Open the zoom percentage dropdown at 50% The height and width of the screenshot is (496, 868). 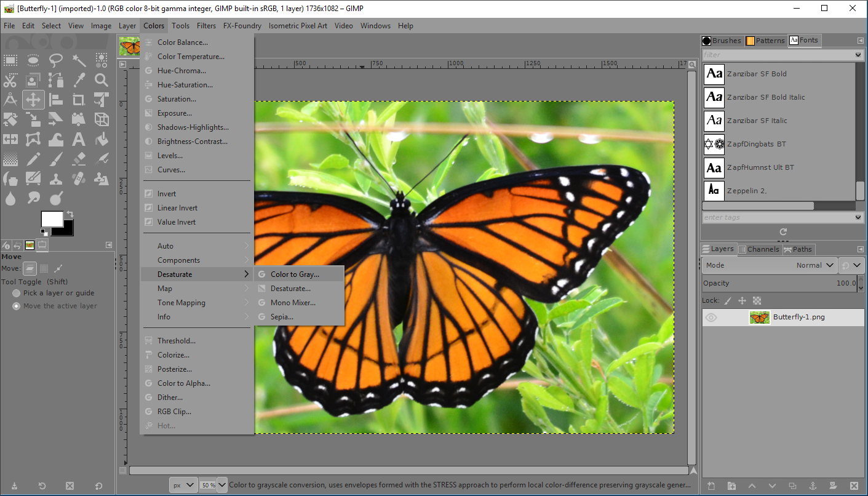[x=213, y=484]
